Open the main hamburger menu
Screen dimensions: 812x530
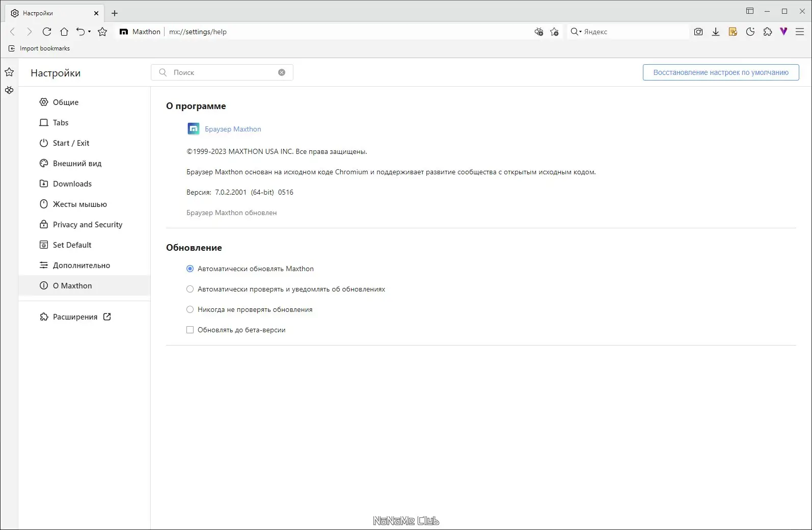click(800, 32)
